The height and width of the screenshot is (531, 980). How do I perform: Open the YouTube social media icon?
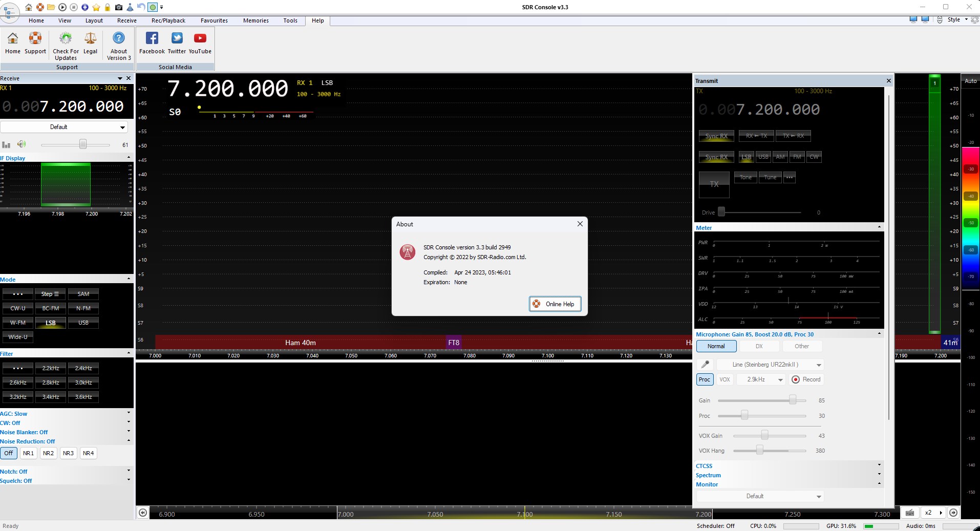(x=200, y=43)
